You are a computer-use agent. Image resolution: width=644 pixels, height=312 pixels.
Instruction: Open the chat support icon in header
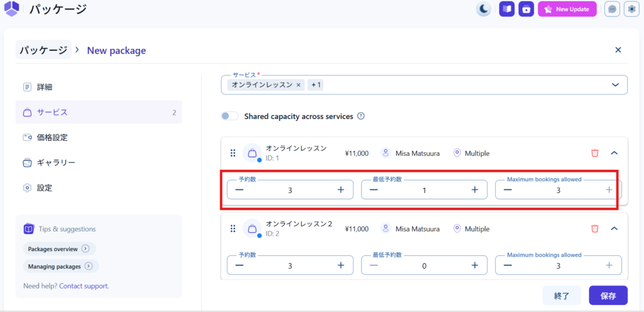[x=611, y=9]
